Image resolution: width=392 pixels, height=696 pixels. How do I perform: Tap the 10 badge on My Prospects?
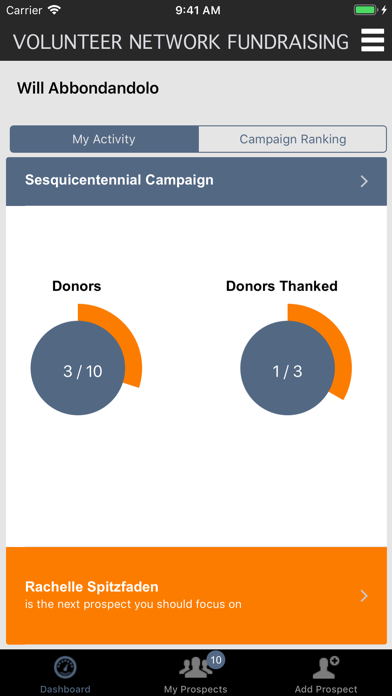point(216,660)
